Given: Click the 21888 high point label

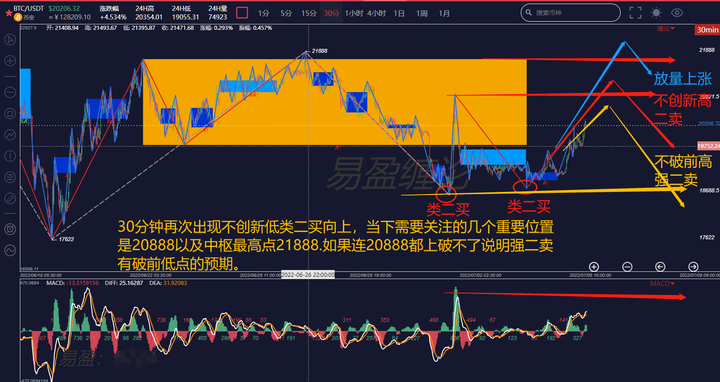Looking at the screenshot, I should pyautogui.click(x=319, y=51).
